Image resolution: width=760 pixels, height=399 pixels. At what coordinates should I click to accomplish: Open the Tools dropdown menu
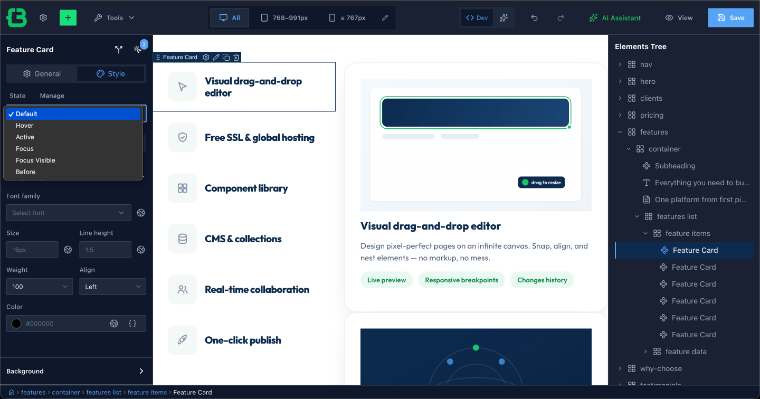(x=114, y=17)
